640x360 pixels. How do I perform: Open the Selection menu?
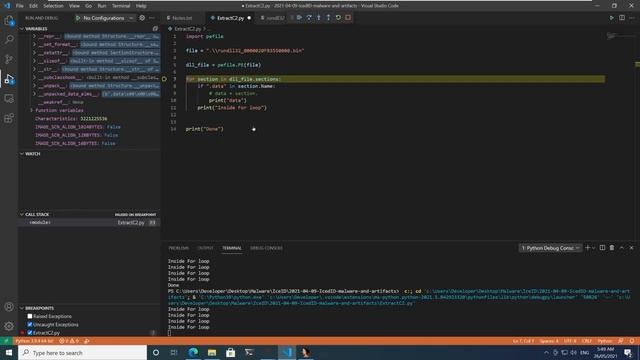tap(53, 6)
